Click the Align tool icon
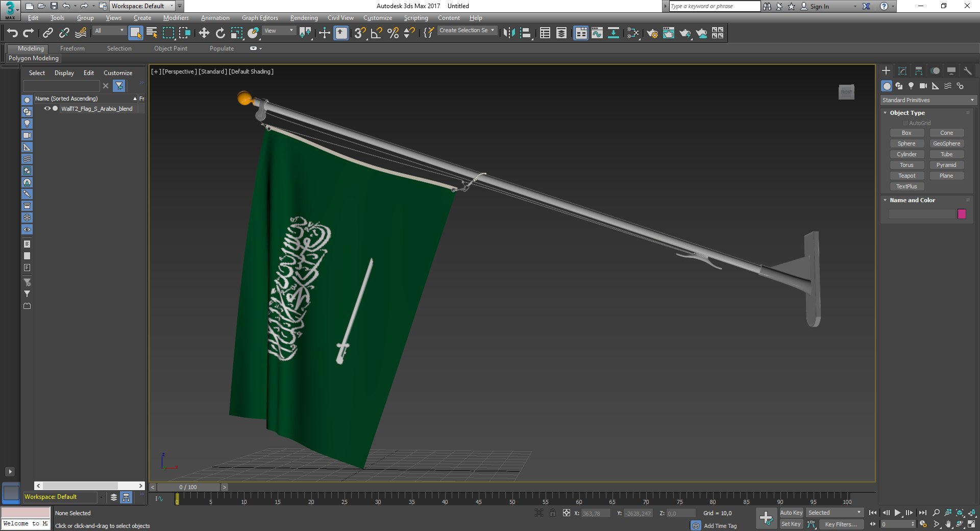Screen dimensions: 980x531 (525, 33)
